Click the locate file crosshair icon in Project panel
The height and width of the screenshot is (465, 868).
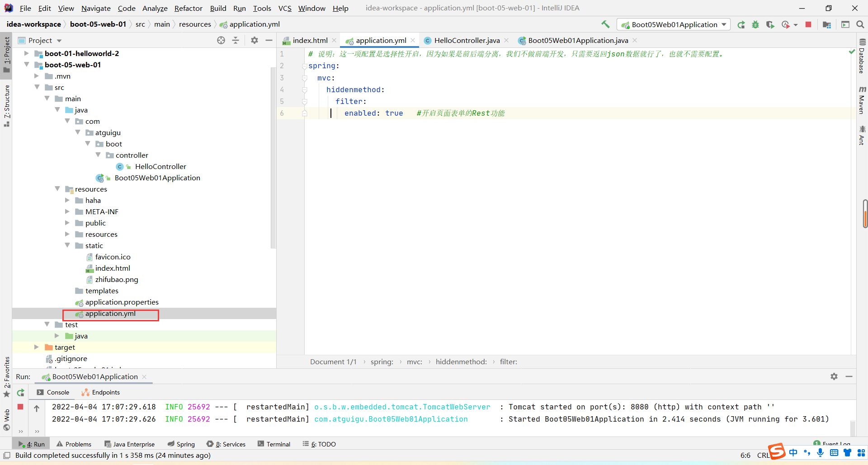(221, 40)
